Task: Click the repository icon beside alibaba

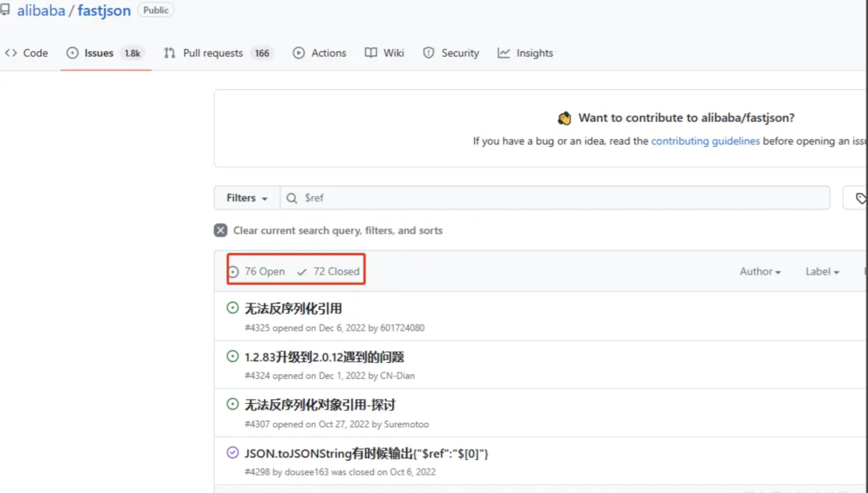Action: [x=5, y=10]
